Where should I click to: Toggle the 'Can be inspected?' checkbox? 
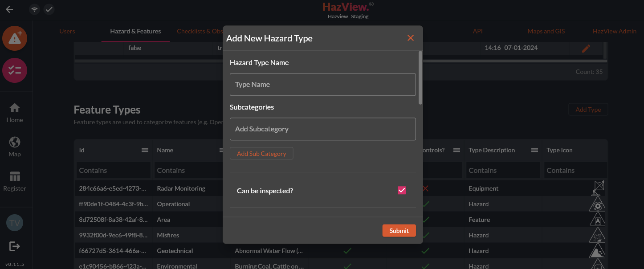coord(402,191)
